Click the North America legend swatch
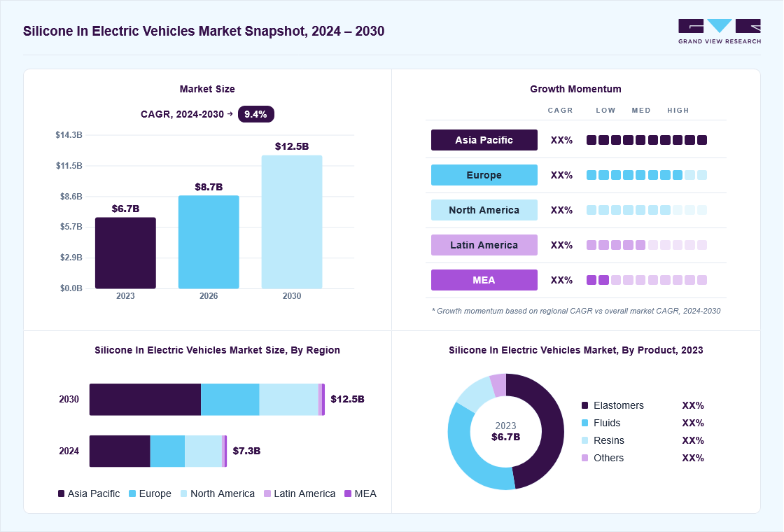This screenshot has height=532, width=784. (184, 493)
